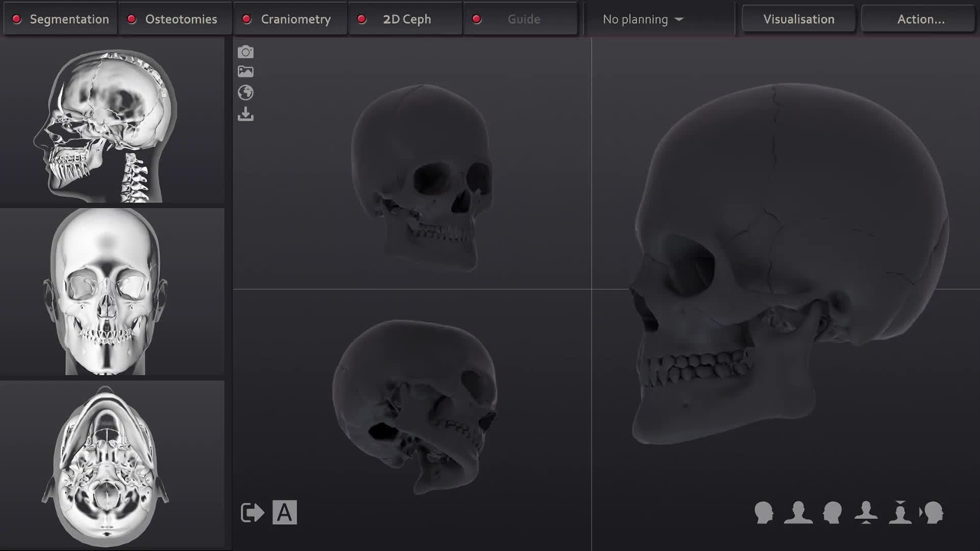Click the picture image icon

[245, 72]
